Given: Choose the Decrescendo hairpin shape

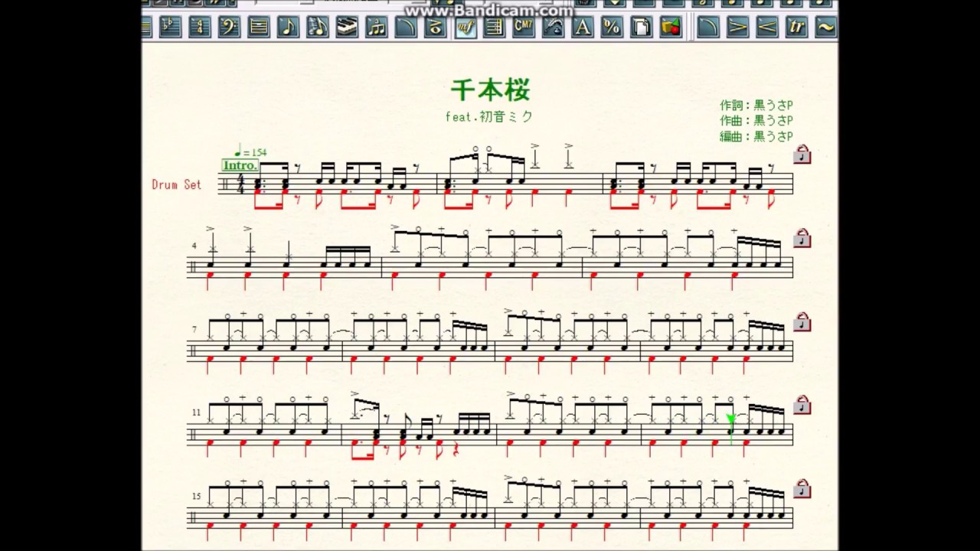Looking at the screenshot, I should coord(737,28).
